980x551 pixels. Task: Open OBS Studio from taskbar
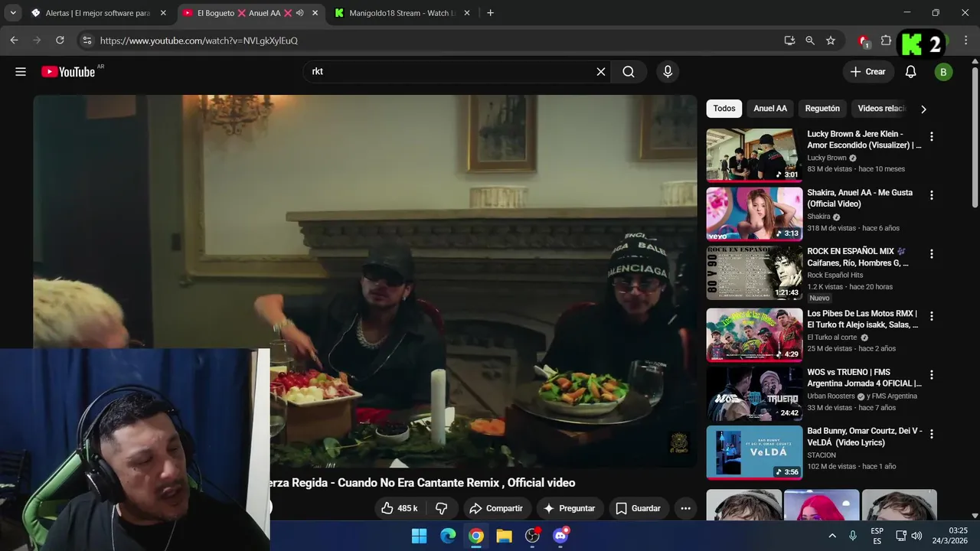click(x=533, y=536)
